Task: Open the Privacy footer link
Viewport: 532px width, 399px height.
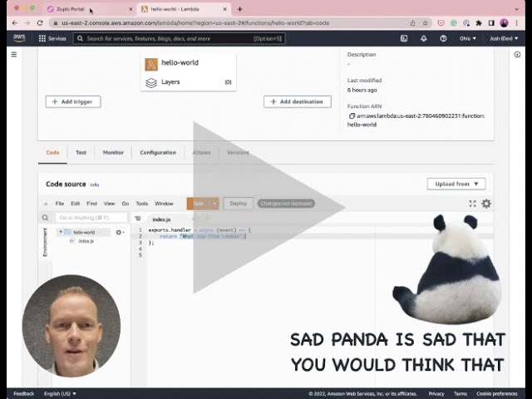Action: tap(436, 393)
